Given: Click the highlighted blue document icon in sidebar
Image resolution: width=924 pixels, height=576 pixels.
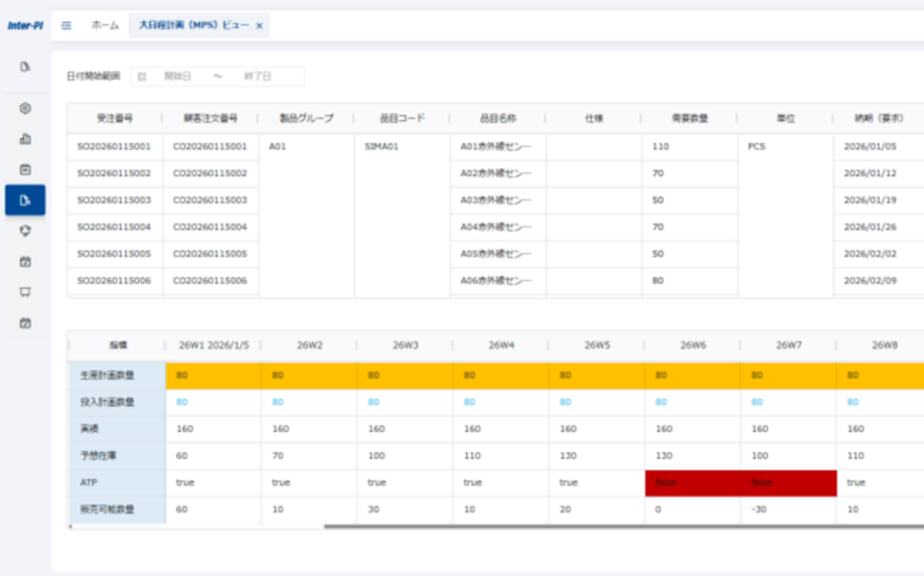Looking at the screenshot, I should coord(25,200).
